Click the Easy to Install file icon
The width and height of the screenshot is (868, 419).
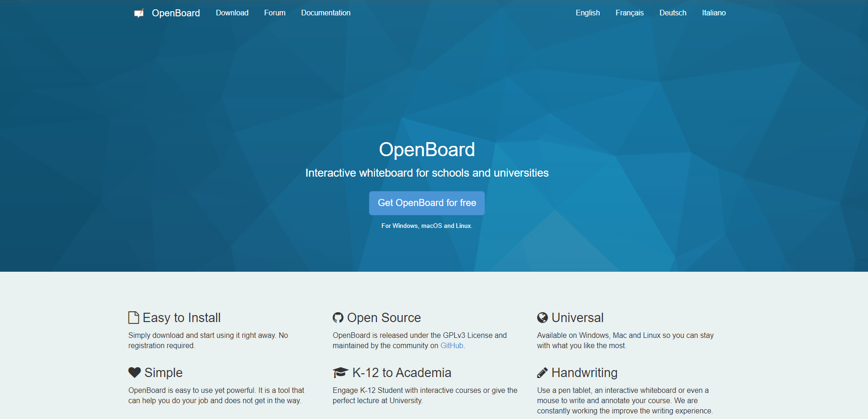134,317
